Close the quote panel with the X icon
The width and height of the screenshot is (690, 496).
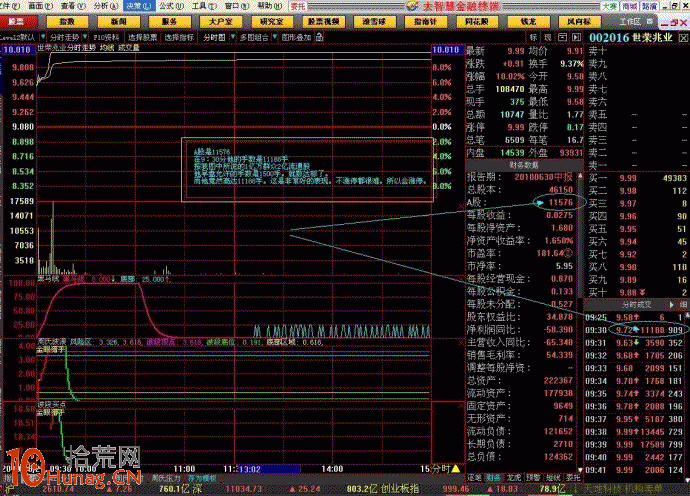[x=683, y=38]
